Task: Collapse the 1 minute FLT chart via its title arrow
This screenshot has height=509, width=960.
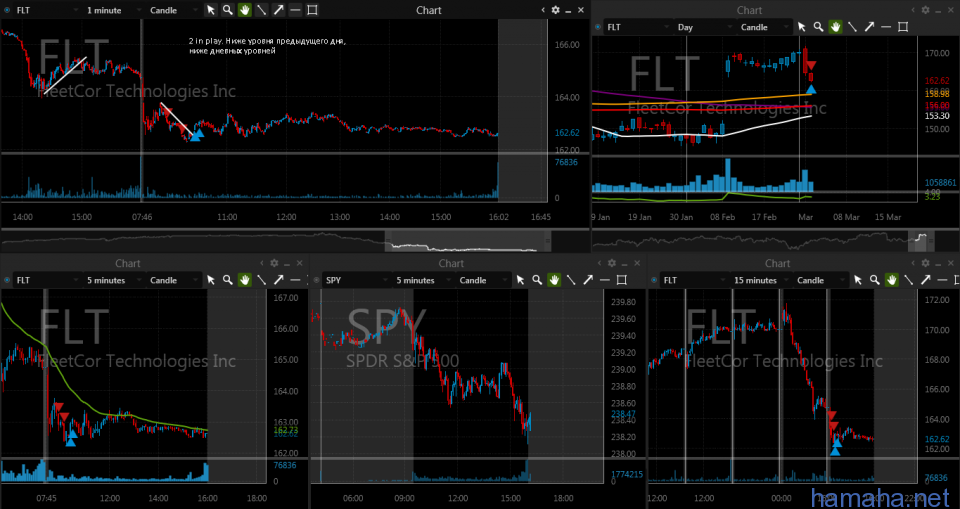Action: 544,10
